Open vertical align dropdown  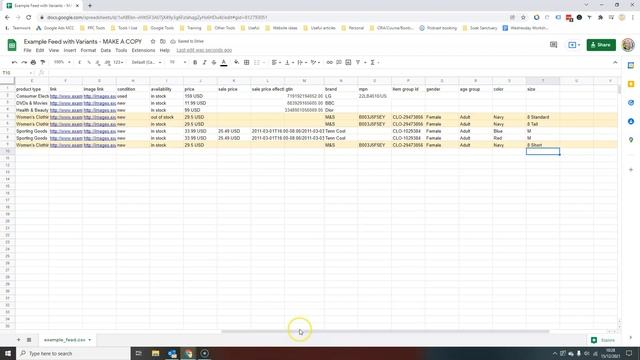point(289,62)
